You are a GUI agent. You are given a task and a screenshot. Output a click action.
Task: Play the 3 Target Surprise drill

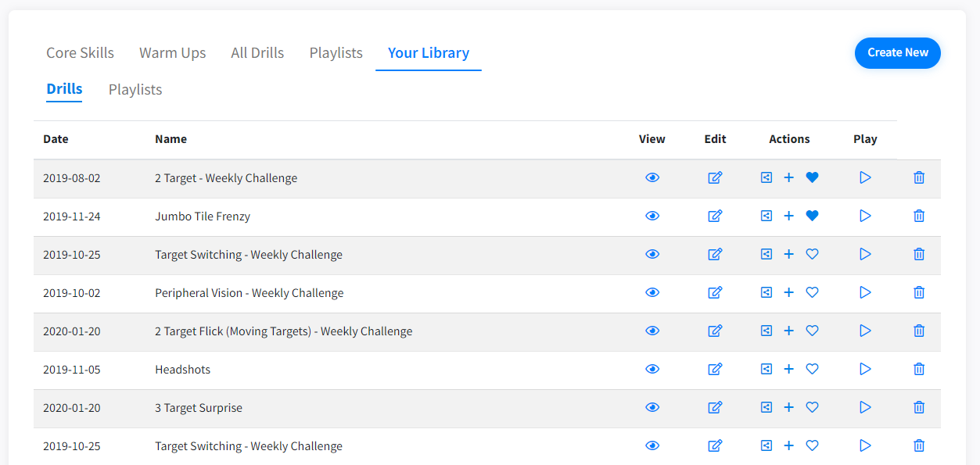865,408
